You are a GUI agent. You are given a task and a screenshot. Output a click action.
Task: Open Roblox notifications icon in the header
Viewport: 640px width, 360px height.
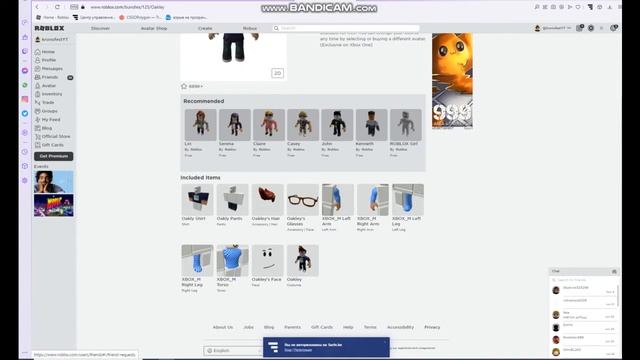pyautogui.click(x=580, y=28)
